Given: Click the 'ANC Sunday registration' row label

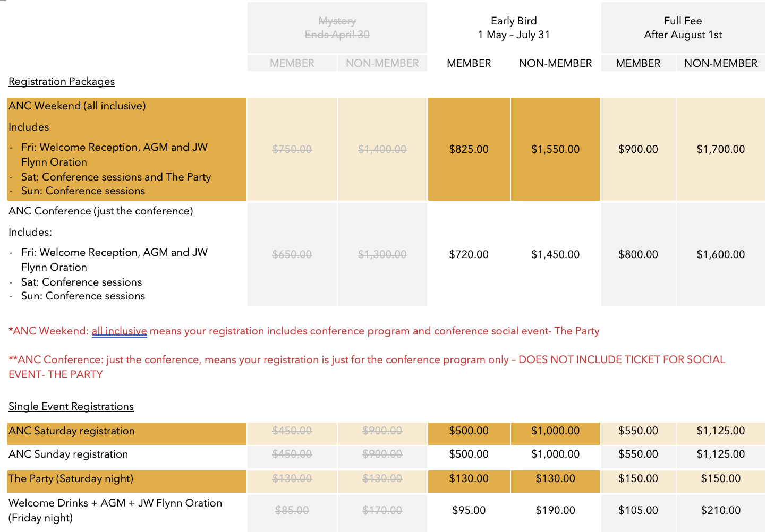Looking at the screenshot, I should pyautogui.click(x=69, y=454).
